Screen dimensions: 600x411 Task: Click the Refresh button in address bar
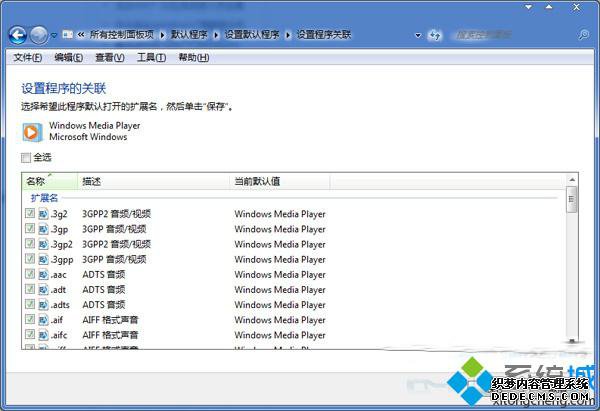coord(435,36)
